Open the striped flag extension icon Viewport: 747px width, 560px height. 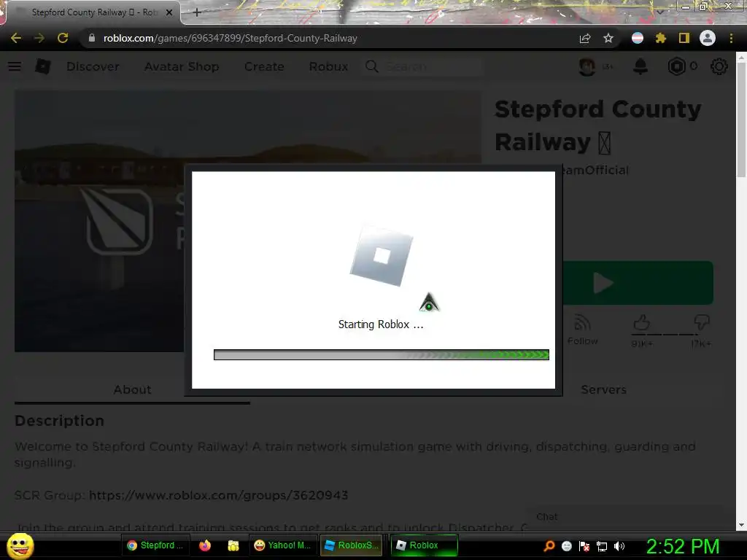(638, 38)
